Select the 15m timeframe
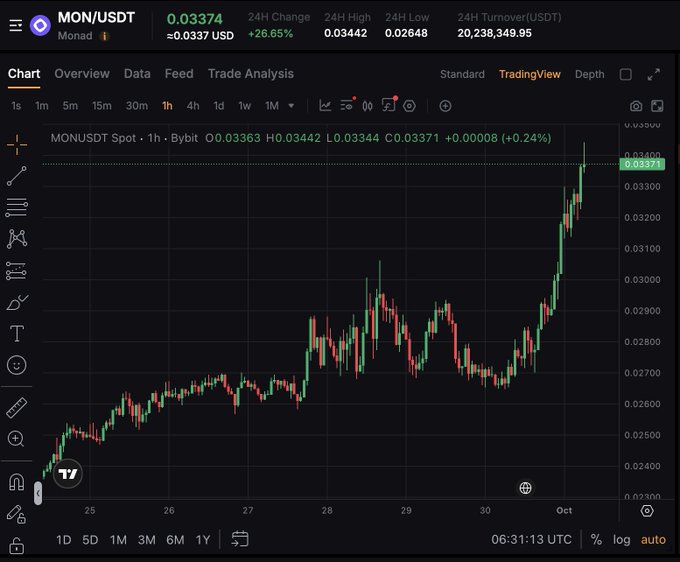This screenshot has width=680, height=562. coord(101,106)
